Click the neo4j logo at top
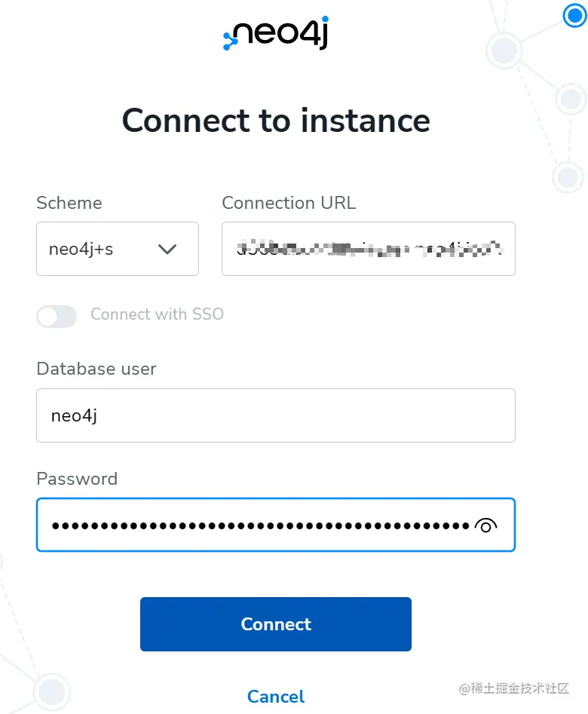The width and height of the screenshot is (588, 714). (x=276, y=34)
